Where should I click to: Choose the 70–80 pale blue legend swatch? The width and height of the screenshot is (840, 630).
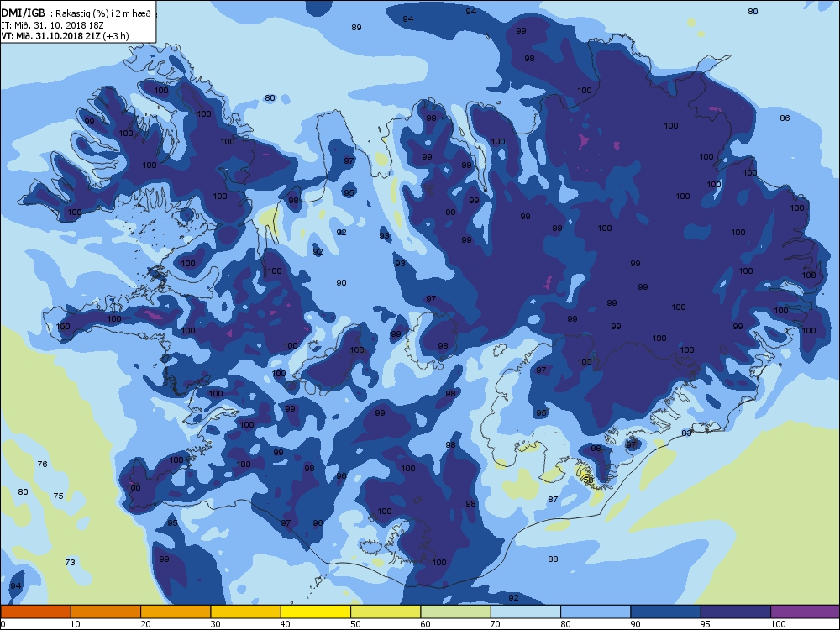[526, 612]
